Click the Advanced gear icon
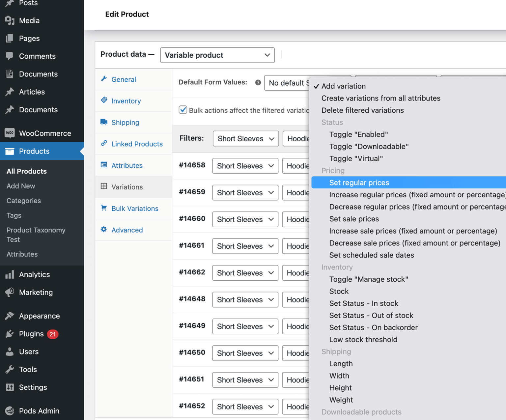This screenshot has height=420, width=506. click(x=104, y=230)
